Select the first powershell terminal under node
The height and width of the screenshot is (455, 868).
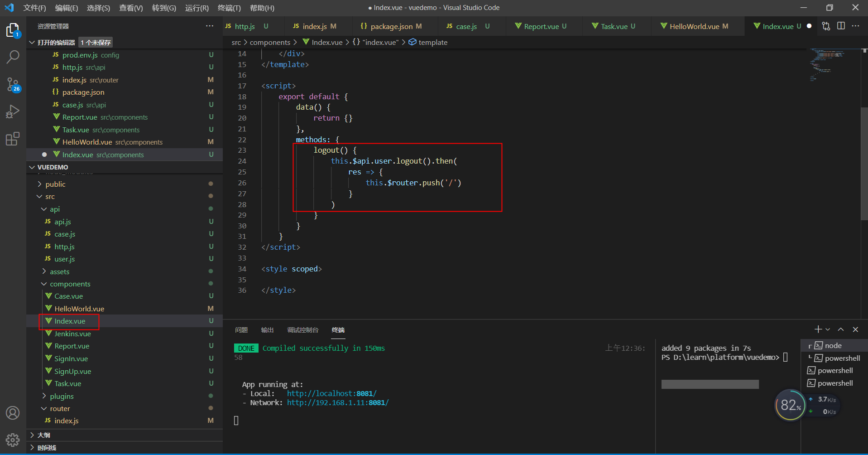click(x=834, y=358)
